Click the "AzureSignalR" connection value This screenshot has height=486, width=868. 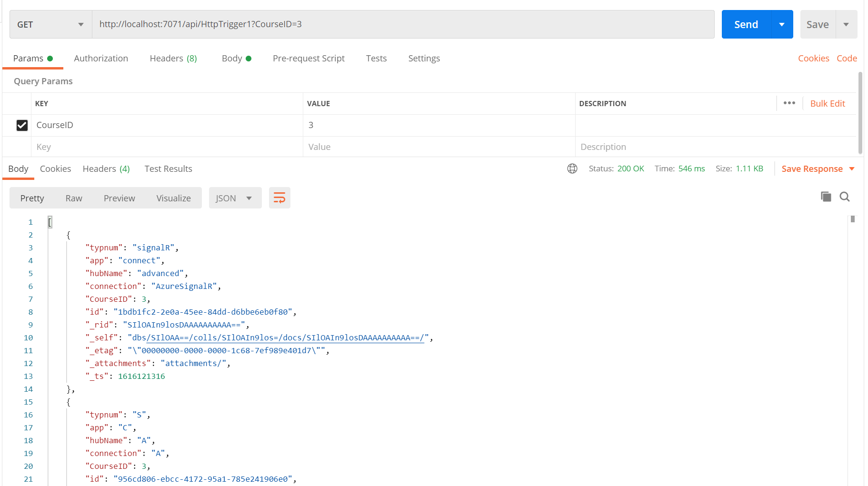184,286
